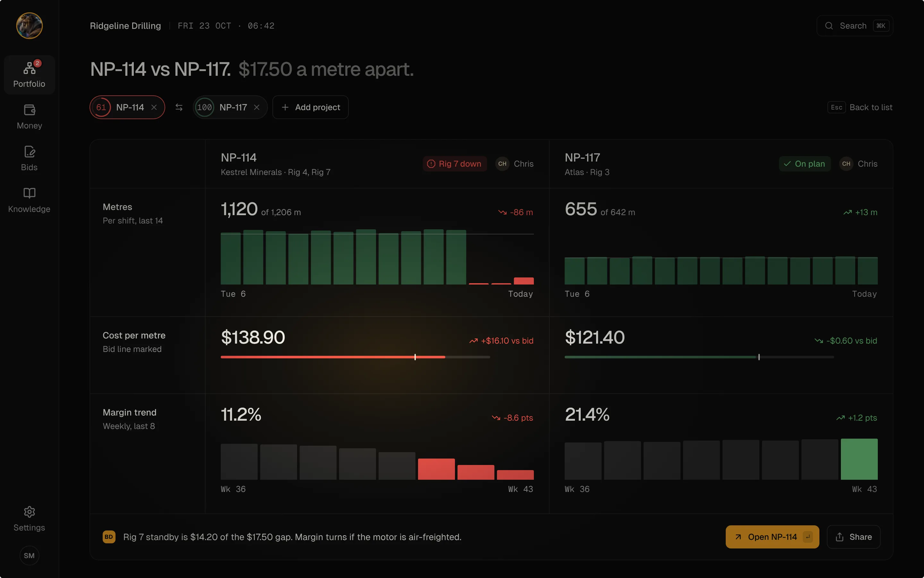Click NP-114's last red margin bar
Screen dimensions: 924x578
[x=515, y=475]
